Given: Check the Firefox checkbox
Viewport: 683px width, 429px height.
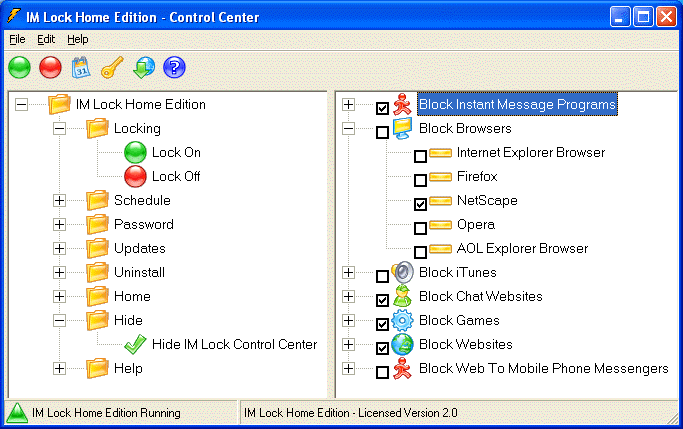Looking at the screenshot, I should [420, 180].
